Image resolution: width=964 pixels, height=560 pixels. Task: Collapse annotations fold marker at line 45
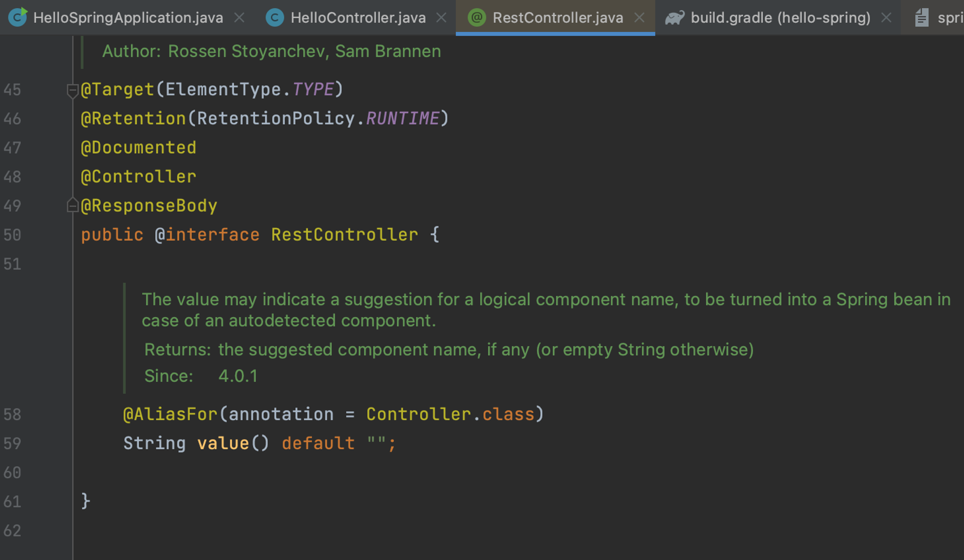(x=72, y=90)
